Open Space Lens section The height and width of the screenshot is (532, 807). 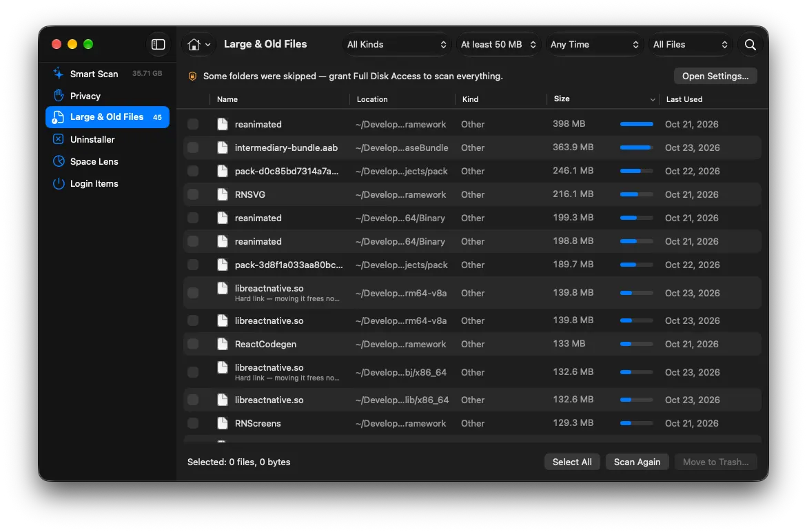pyautogui.click(x=107, y=161)
